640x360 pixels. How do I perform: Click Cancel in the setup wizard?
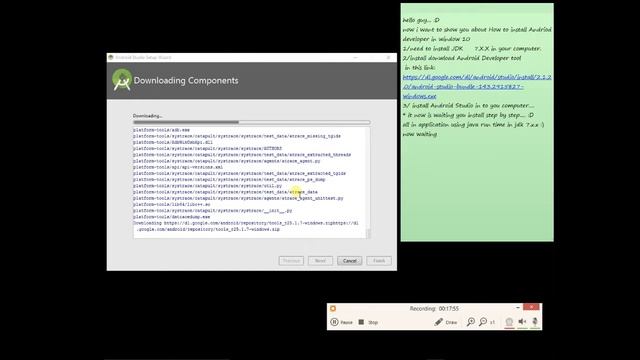tap(349, 260)
